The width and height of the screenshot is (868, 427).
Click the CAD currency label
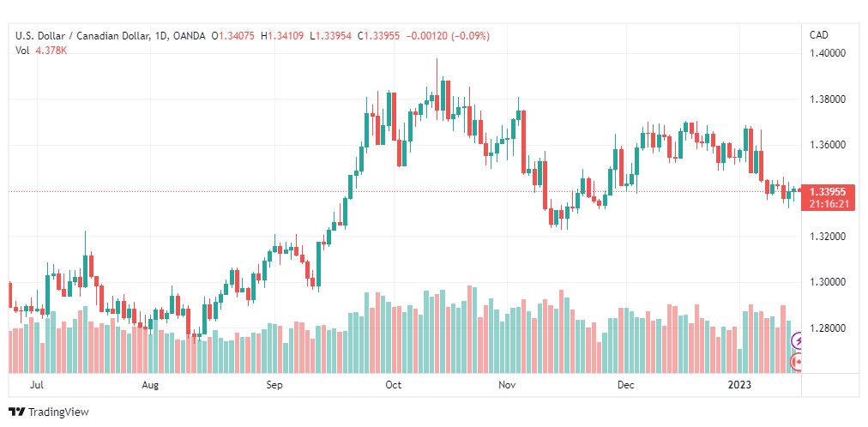coord(819,35)
